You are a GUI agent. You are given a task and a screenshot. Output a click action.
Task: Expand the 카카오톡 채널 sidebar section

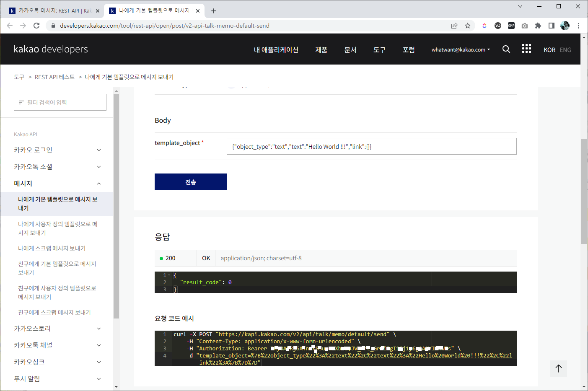coord(99,345)
